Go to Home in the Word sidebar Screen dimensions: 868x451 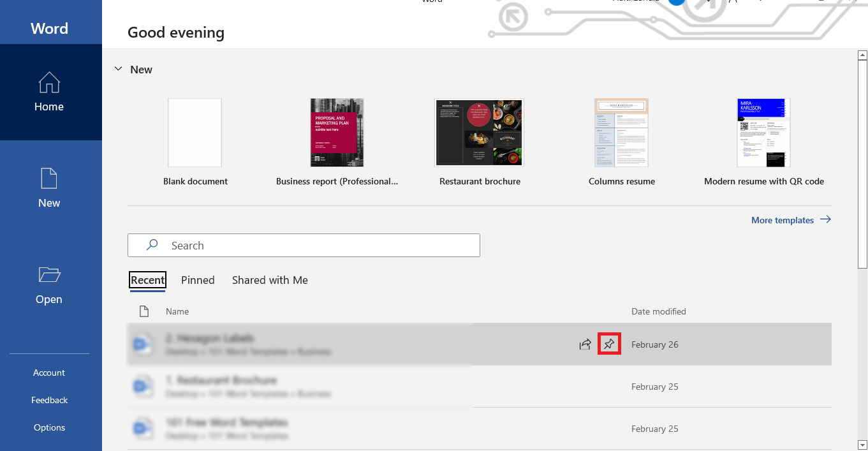point(50,92)
